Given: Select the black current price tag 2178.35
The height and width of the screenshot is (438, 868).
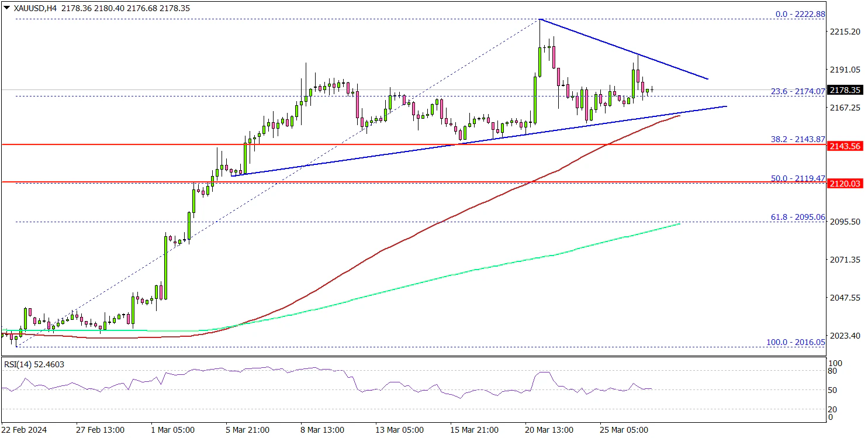Looking at the screenshot, I should pyautogui.click(x=846, y=90).
